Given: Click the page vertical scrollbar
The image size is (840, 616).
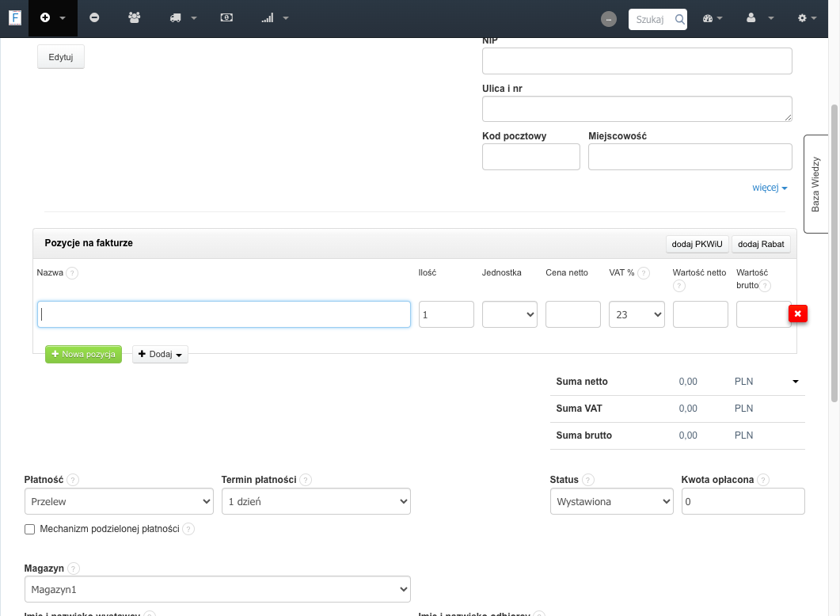Looking at the screenshot, I should pos(834,253).
